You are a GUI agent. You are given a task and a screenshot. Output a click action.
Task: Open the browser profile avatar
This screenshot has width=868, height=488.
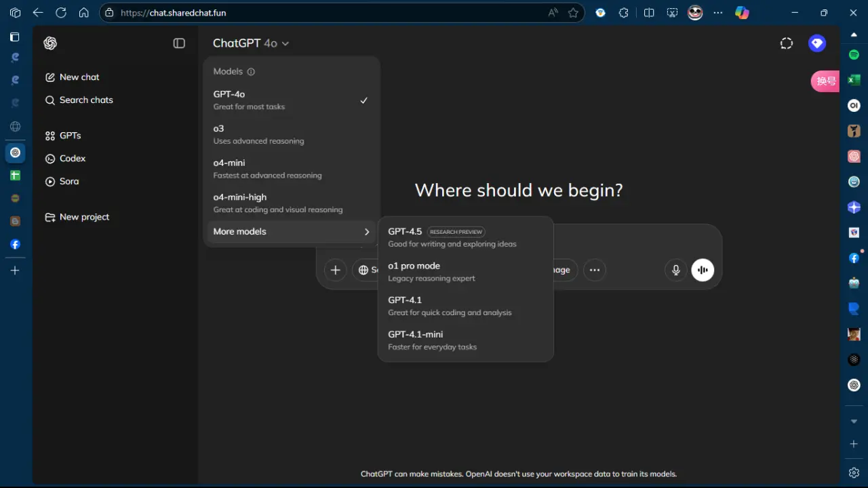(695, 13)
